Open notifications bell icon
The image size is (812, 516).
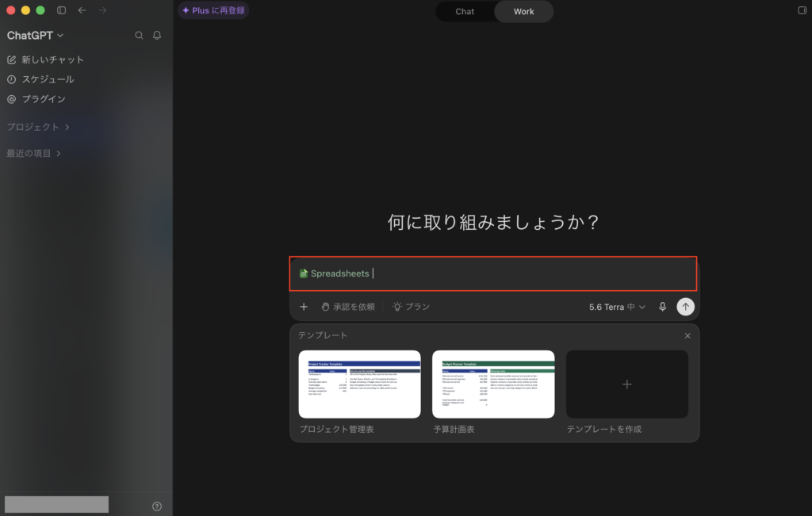pos(157,35)
